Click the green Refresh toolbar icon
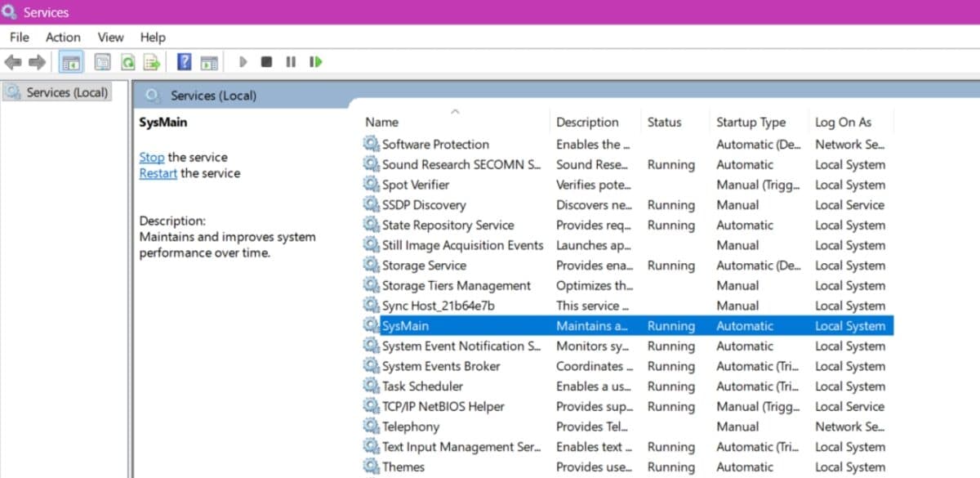 [127, 62]
